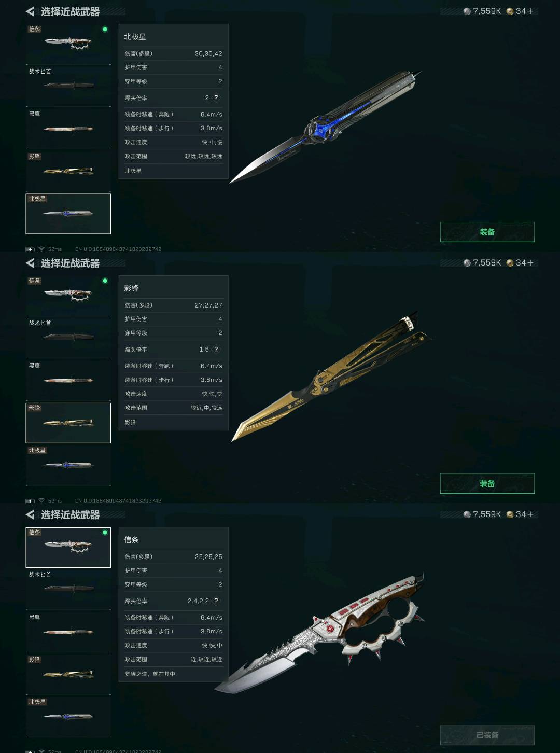560x753 pixels.
Task: Click the greyed 已装备 button for 信条
Action: pyautogui.click(x=487, y=735)
